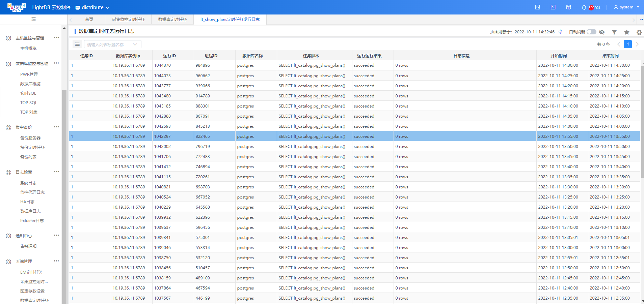
Task: Open 系统日志 in the sidebar
Action: [x=28, y=183]
